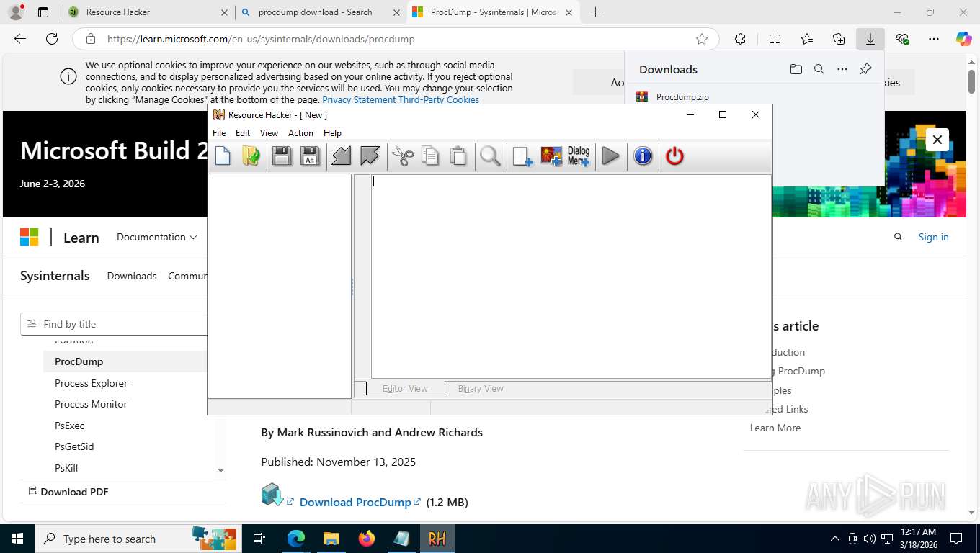The width and height of the screenshot is (980, 553).
Task: Click the Copy pages icon
Action: [x=430, y=156]
